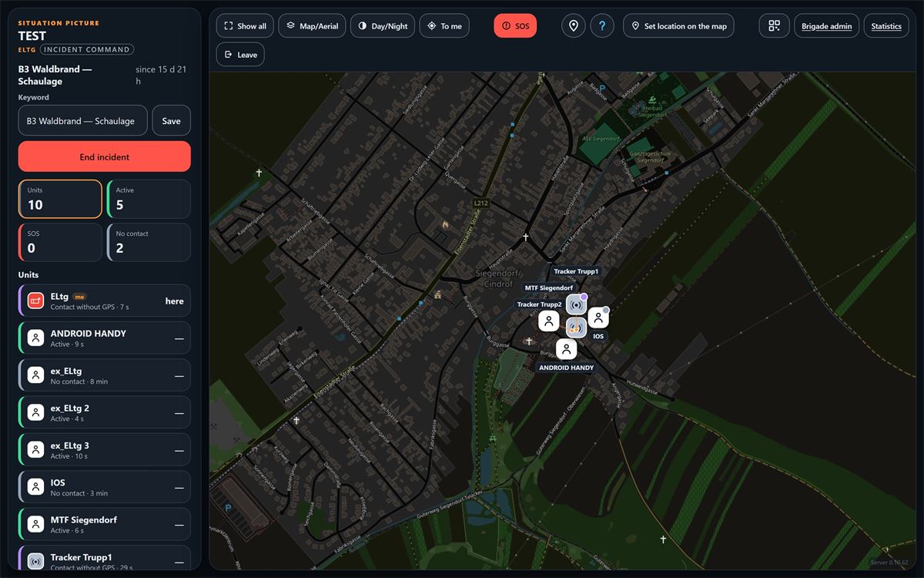Click the MTF Siegendorf unit icon in list
The width and height of the screenshot is (924, 578).
coord(35,524)
